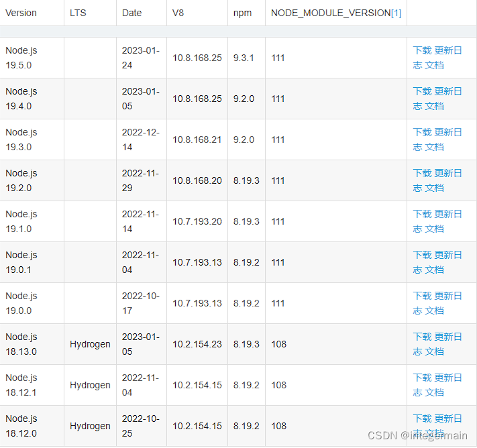The image size is (477, 448).
Task: Open 文档 link for Node.js 19.5.0
Action: [434, 65]
